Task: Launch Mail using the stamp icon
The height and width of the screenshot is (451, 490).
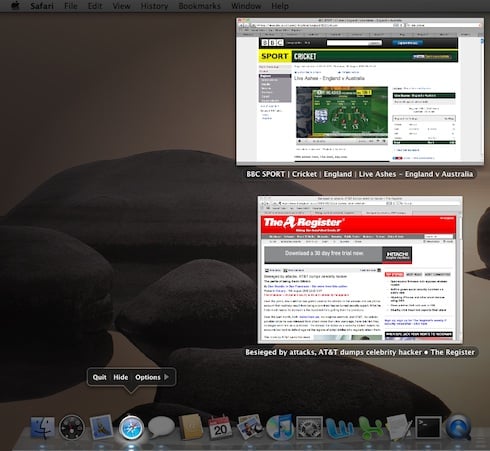Action: (x=101, y=427)
